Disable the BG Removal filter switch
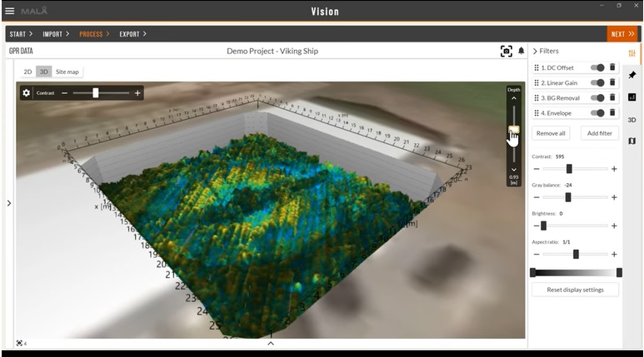644x357 pixels. 597,97
